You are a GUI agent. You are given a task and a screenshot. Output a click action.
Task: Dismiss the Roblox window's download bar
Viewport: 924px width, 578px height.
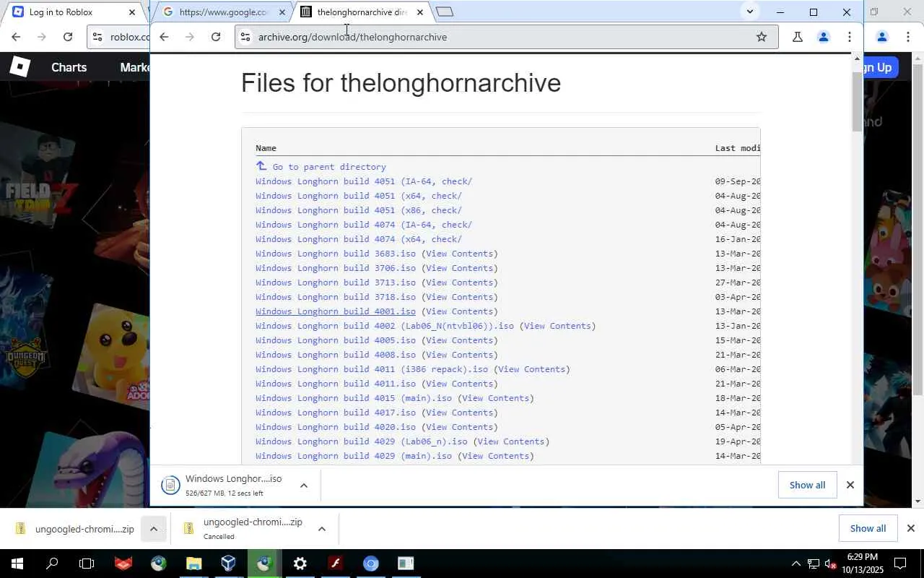[x=910, y=528]
